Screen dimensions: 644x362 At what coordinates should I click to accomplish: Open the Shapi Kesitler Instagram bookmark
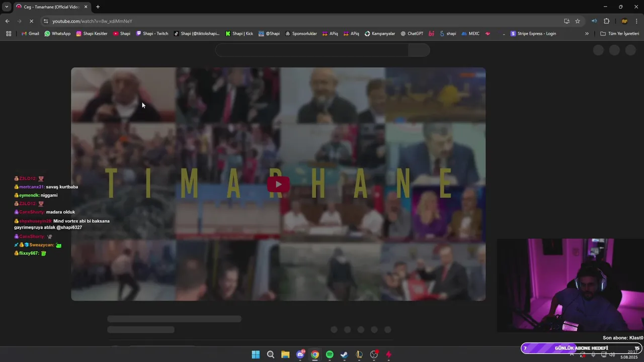coord(92,34)
